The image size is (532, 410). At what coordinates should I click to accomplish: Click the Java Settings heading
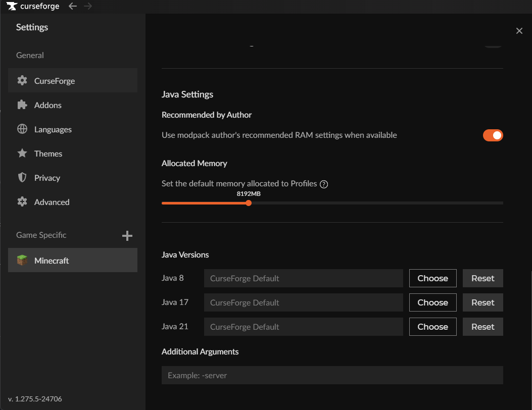(187, 94)
